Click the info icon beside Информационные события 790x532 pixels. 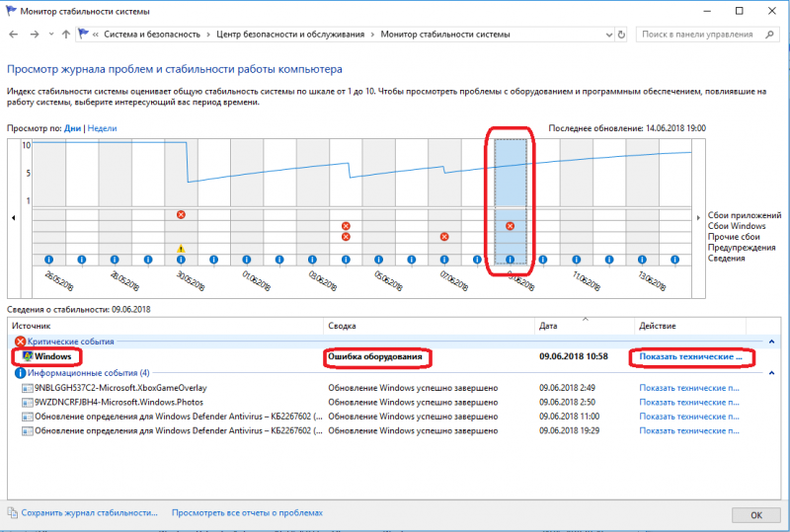(20, 373)
